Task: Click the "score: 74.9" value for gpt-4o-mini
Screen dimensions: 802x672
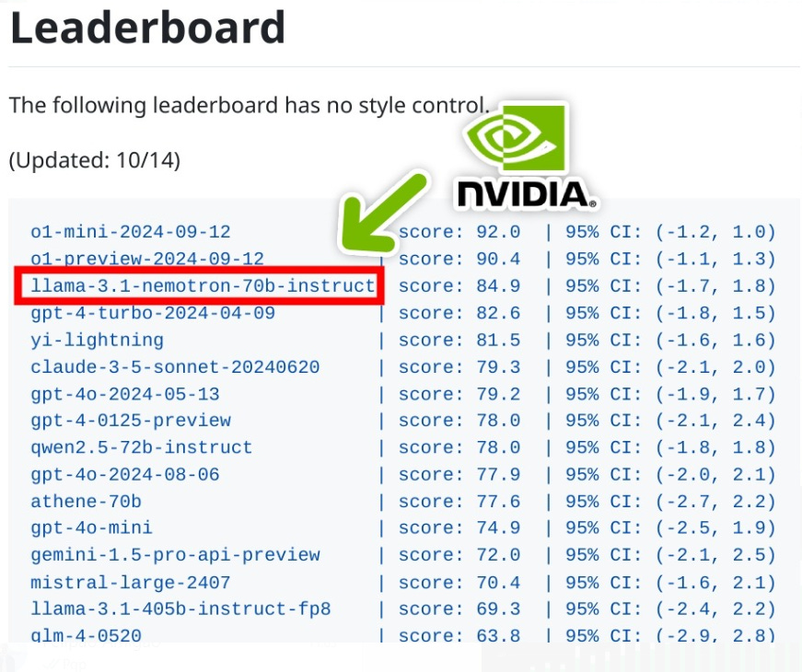Action: coord(459,527)
